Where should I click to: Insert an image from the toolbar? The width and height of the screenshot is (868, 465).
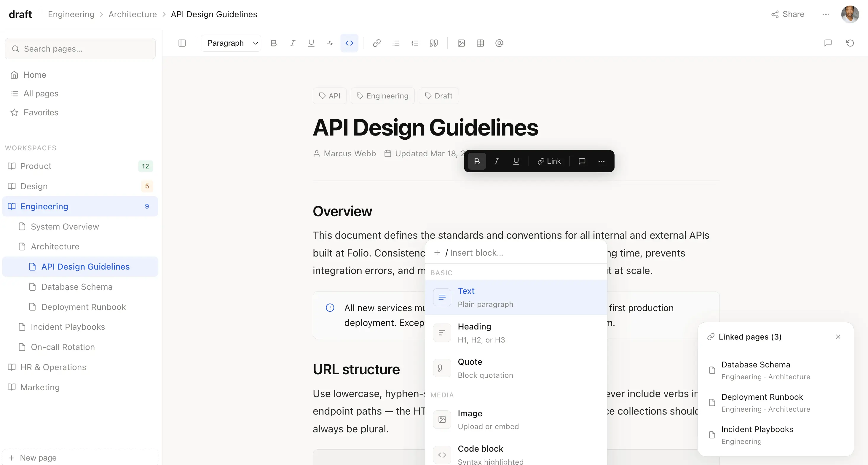coord(461,43)
